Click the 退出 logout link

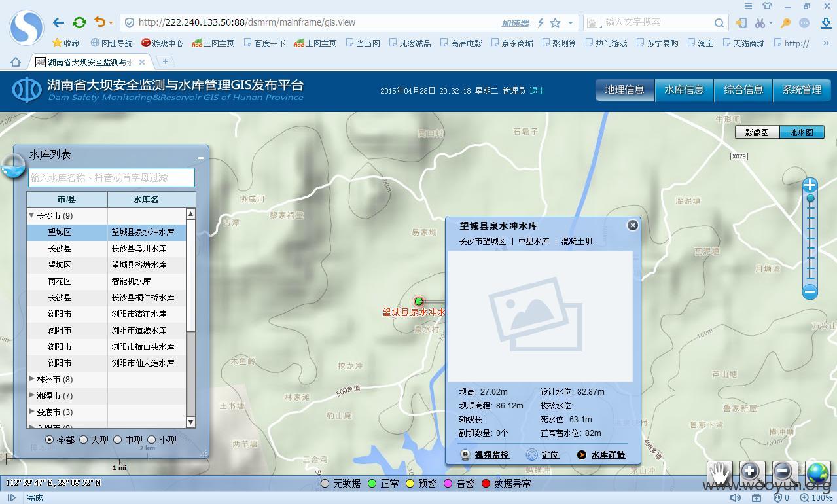click(x=537, y=91)
